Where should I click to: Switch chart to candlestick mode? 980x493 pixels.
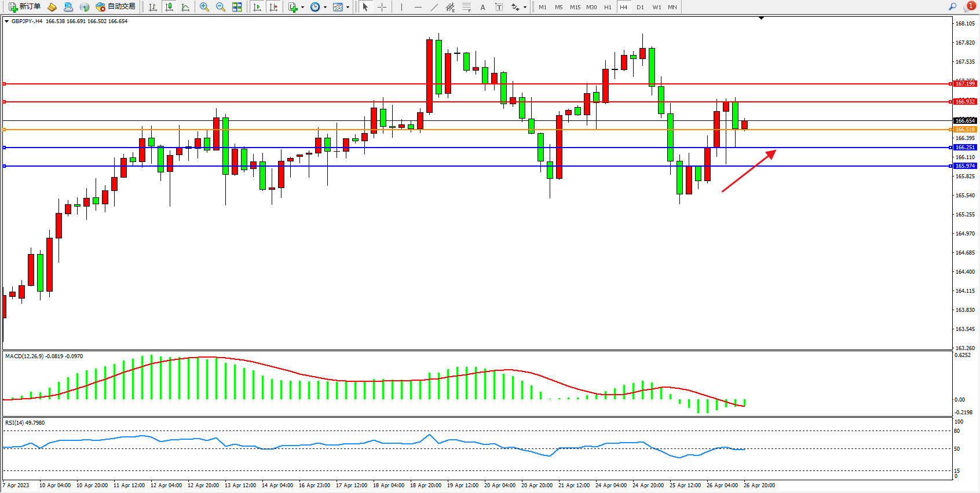tap(169, 7)
